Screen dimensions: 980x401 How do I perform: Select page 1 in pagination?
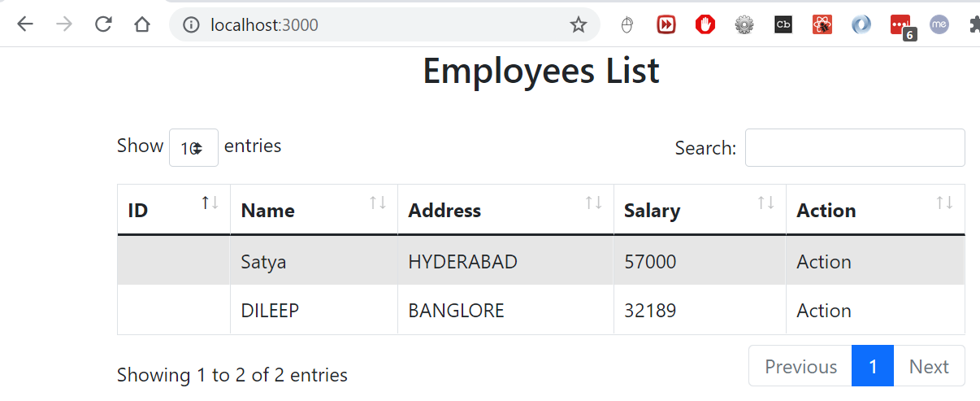[x=873, y=366]
